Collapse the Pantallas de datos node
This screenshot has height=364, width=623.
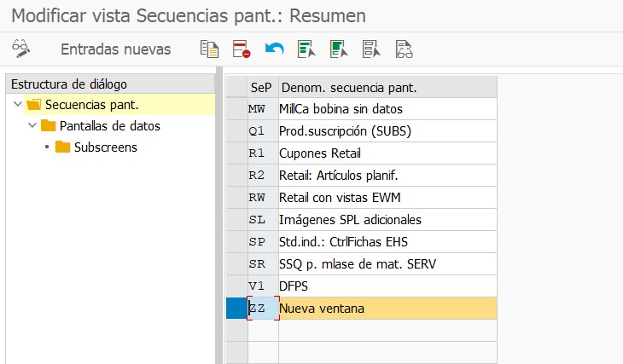(32, 126)
